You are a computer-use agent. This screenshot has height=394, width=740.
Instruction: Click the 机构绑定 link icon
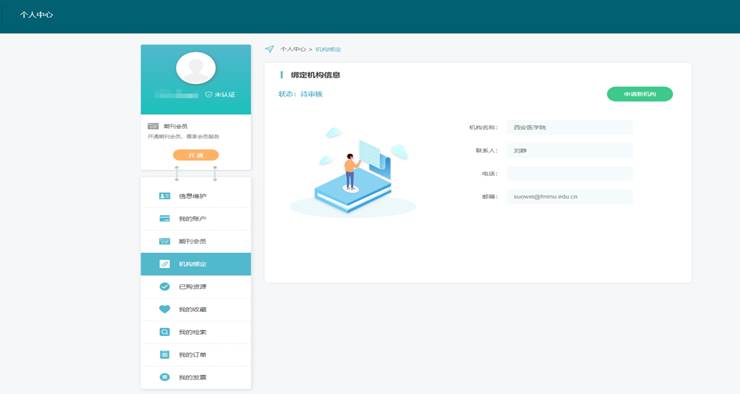164,264
